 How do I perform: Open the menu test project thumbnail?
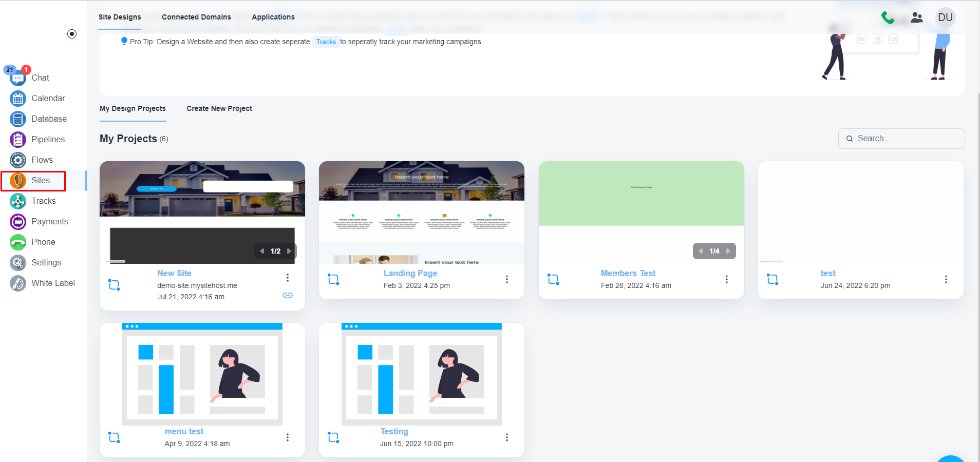202,374
